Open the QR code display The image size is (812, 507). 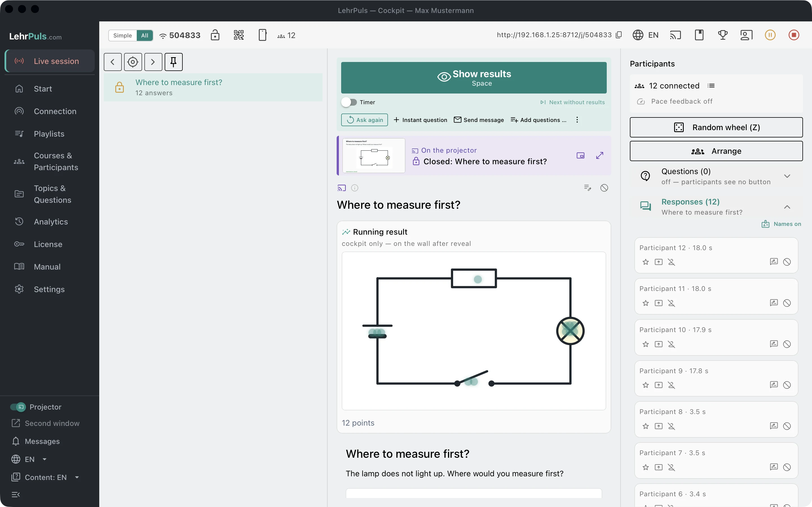239,35
